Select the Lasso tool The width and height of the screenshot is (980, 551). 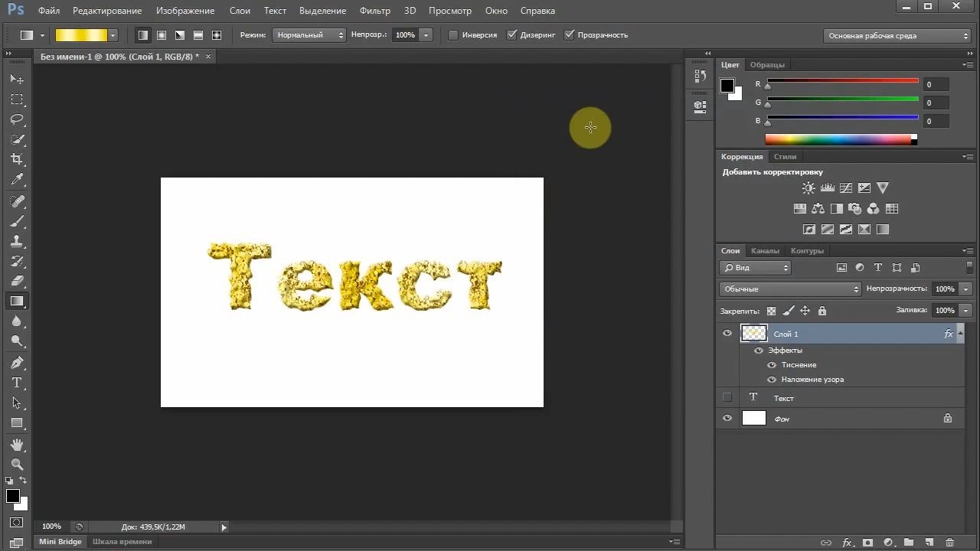pos(17,119)
